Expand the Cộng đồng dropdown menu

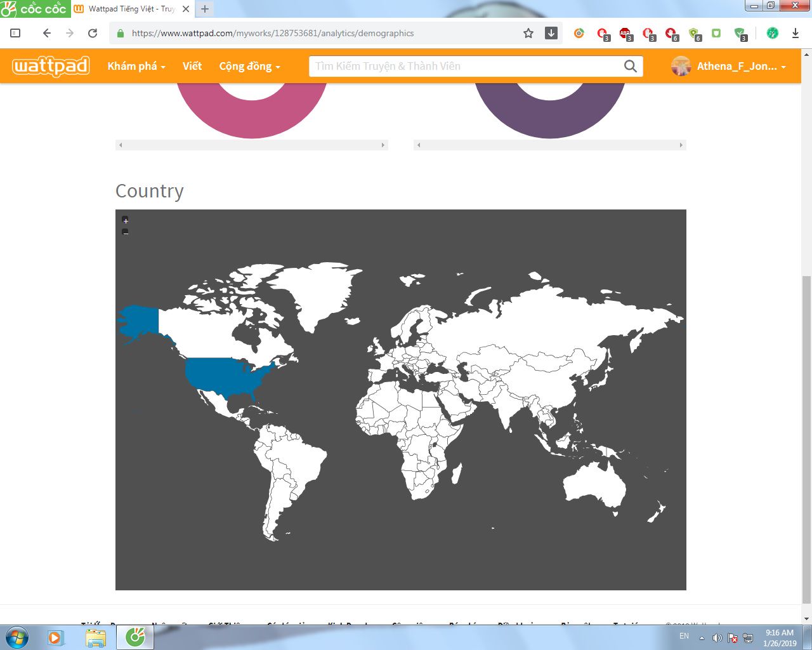(249, 66)
